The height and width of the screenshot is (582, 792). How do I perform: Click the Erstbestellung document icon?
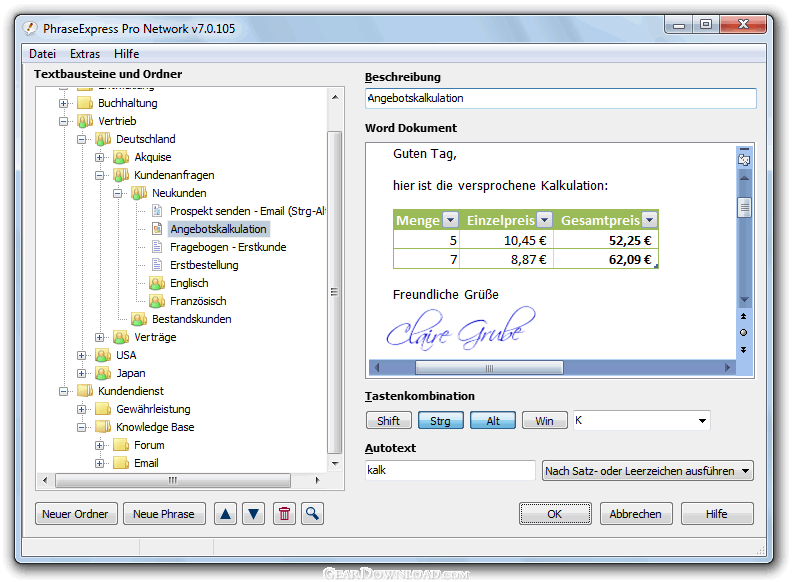(x=157, y=265)
